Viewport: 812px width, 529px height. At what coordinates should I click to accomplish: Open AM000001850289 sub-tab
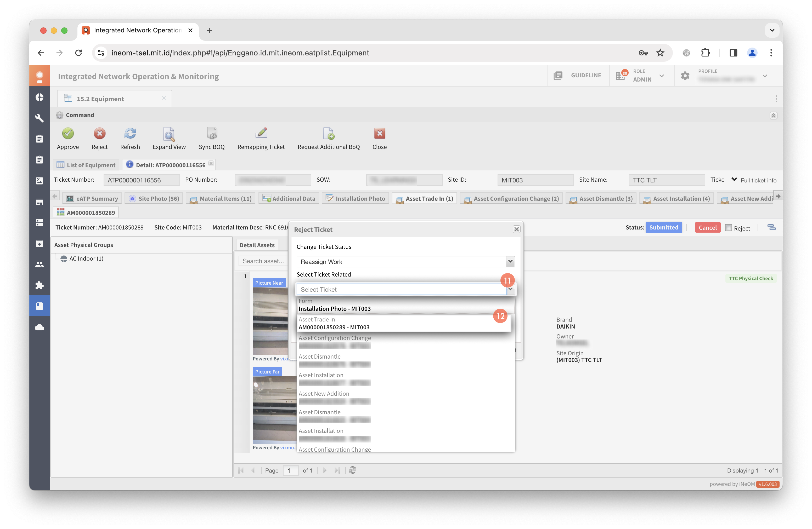tap(86, 213)
